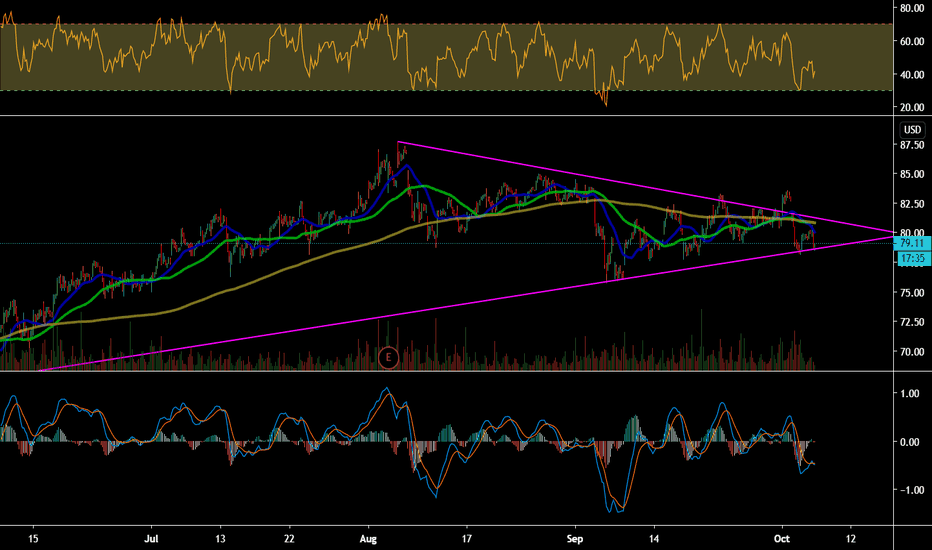932x550 pixels.
Task: Click the 22 date label on time axis
Action: click(289, 539)
